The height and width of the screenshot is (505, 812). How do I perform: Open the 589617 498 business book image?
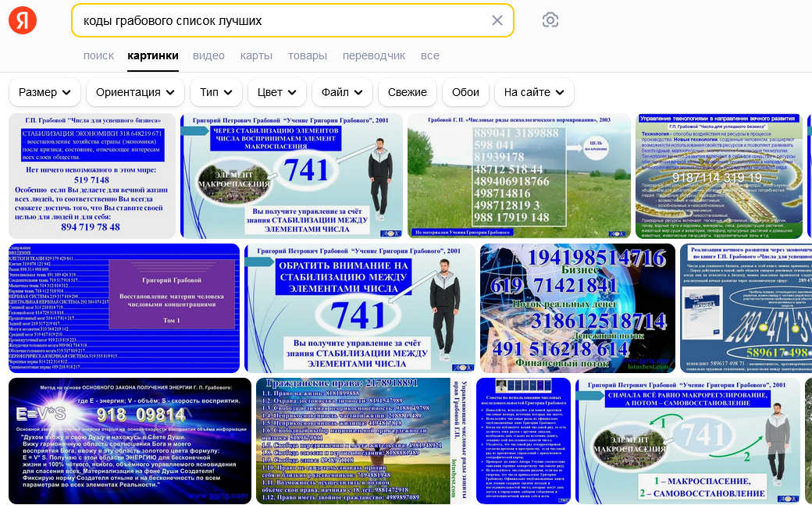[x=746, y=308]
